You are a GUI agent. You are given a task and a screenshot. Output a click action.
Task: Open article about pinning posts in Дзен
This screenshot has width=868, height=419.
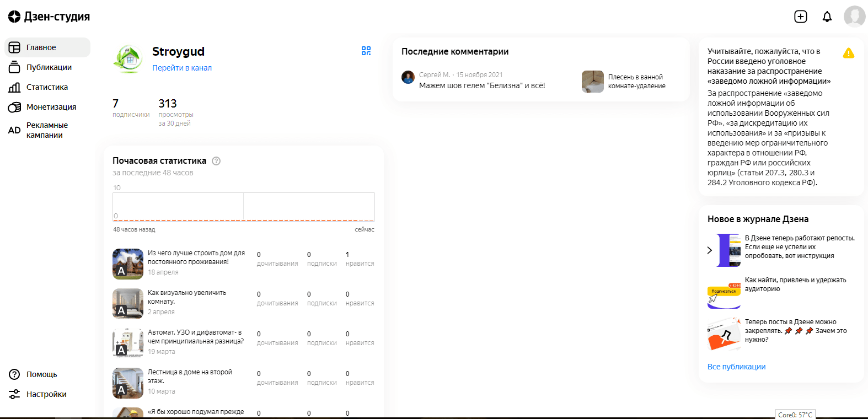coord(796,331)
